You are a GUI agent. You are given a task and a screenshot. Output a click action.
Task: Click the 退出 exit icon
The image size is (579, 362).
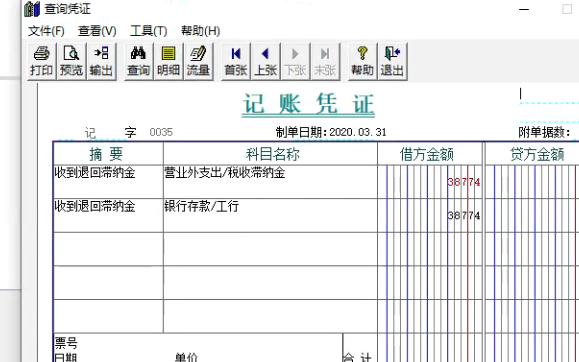tap(393, 61)
